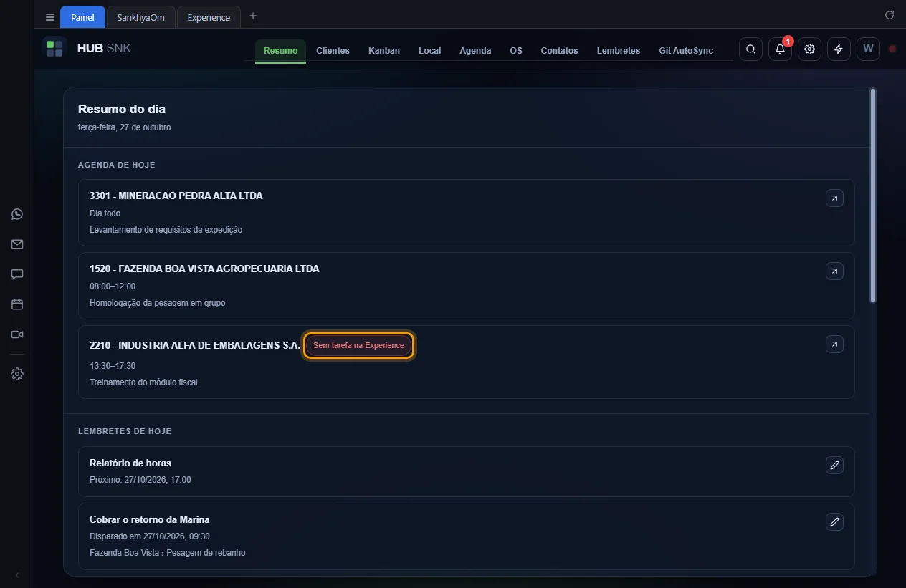Select the Resumo navigation tab
This screenshot has width=906, height=588.
[x=280, y=51]
